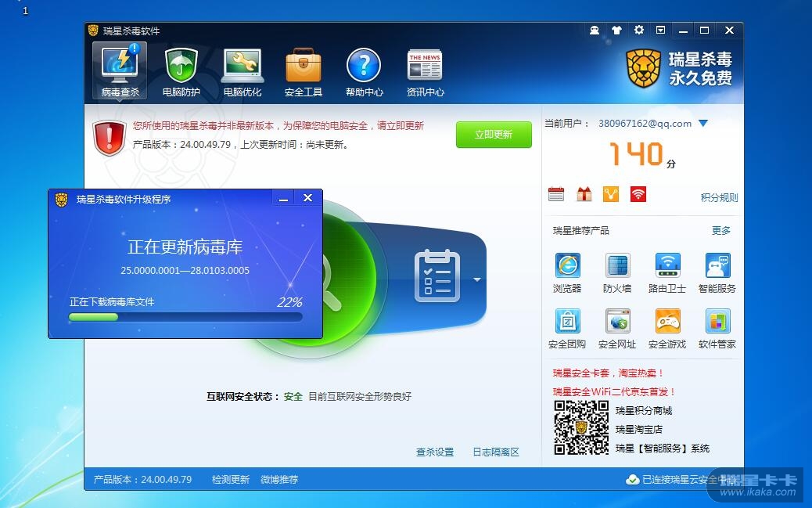
Task: Minimize the 升级程序 update dialog
Action: 283,198
